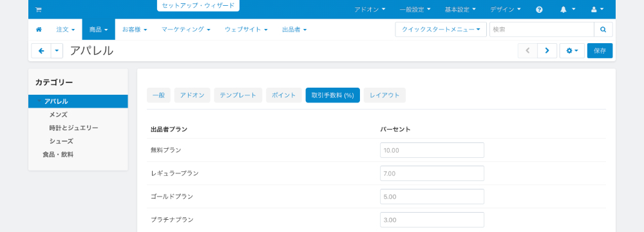This screenshot has height=232, width=644.
Task: Select メンズ in the category tree
Action: pyautogui.click(x=59, y=114)
